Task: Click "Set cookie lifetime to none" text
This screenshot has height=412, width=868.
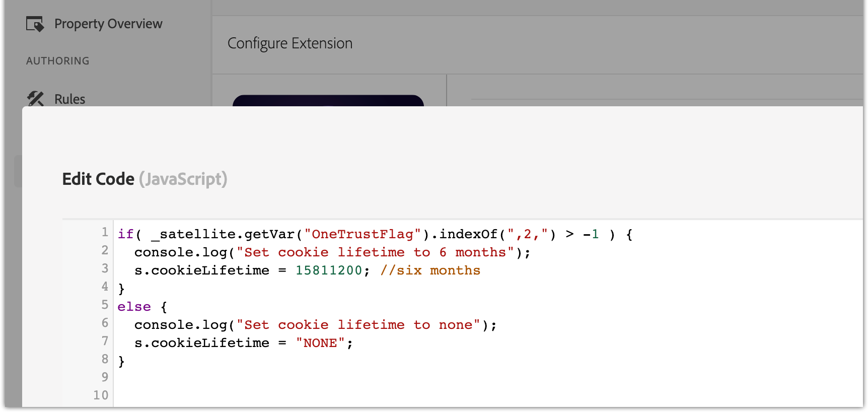Action: (x=358, y=325)
